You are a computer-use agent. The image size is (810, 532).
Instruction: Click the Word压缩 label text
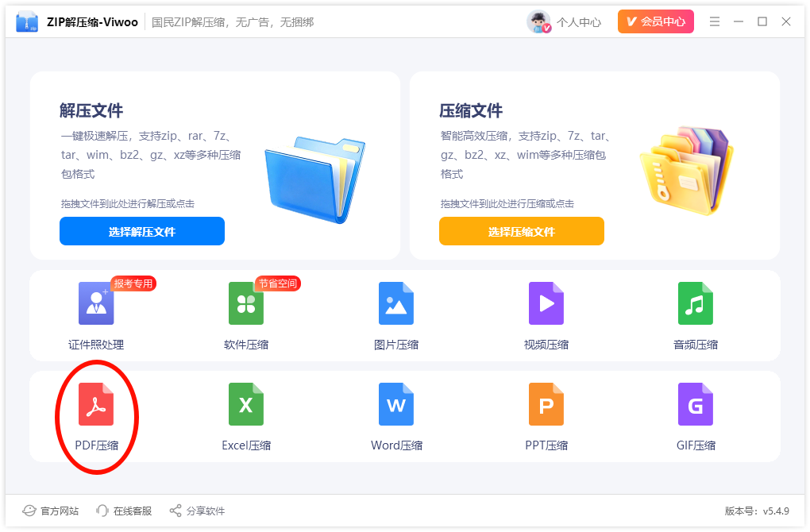pos(396,445)
